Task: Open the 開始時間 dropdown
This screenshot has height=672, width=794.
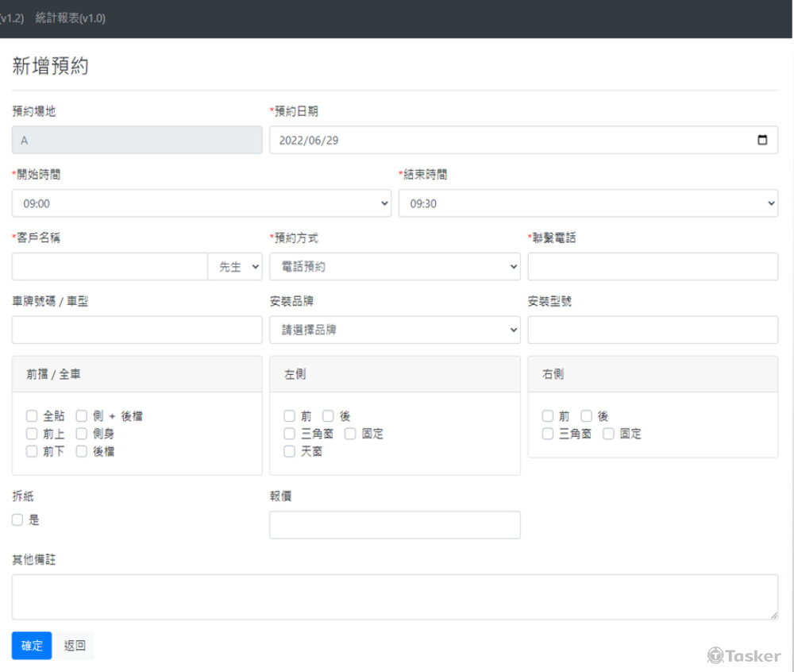Action: (x=202, y=203)
